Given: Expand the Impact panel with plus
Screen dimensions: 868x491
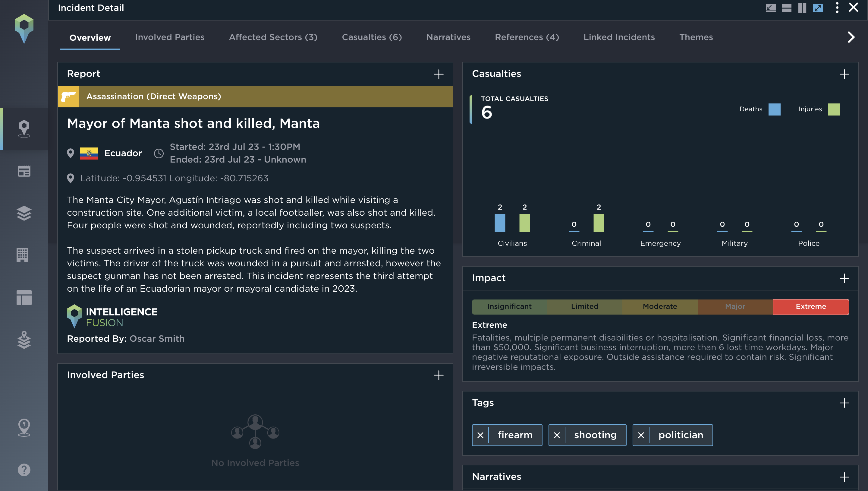Looking at the screenshot, I should point(844,278).
